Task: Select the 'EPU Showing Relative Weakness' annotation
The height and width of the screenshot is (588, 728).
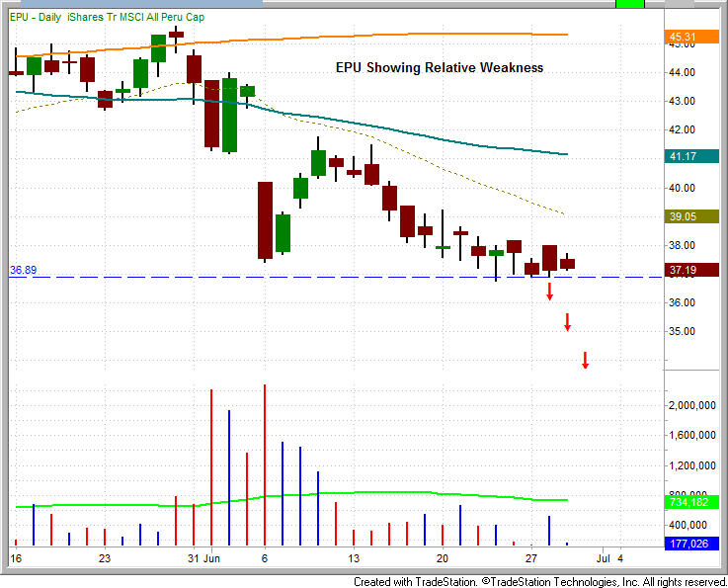Action: point(440,68)
